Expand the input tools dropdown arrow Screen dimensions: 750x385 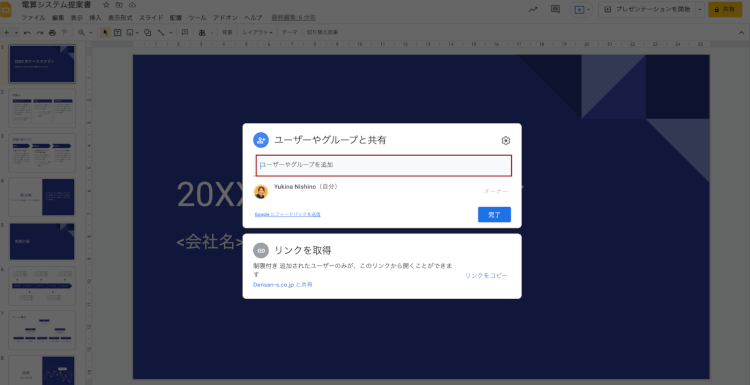tap(211, 33)
